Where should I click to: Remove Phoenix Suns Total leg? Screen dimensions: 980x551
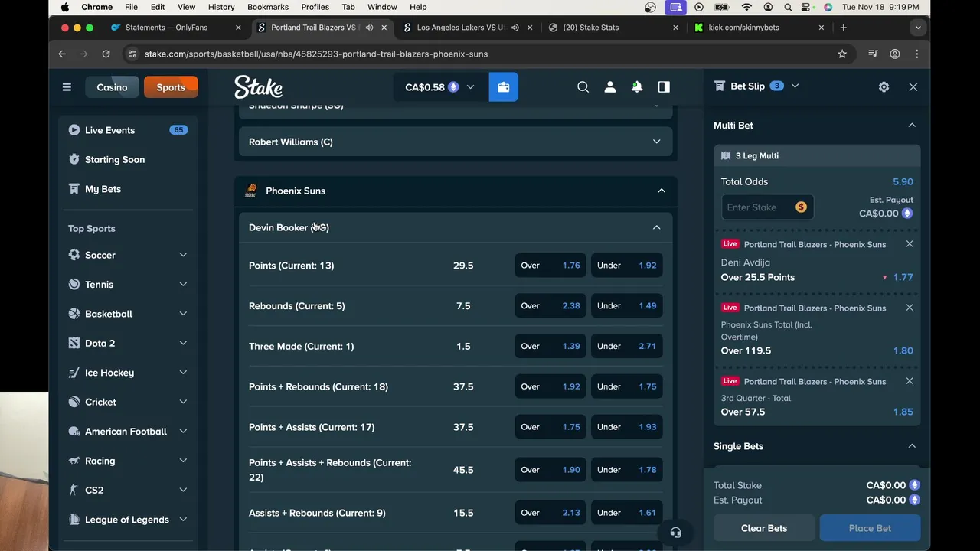910,308
